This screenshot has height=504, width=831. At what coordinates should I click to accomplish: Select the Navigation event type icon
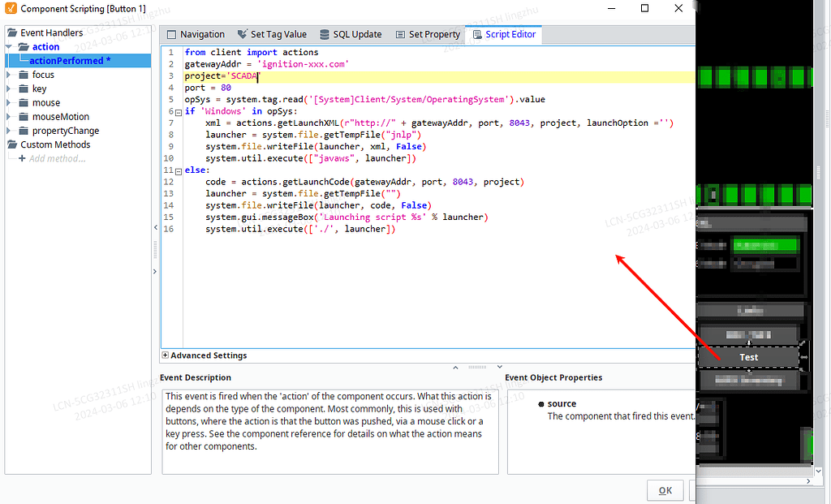171,34
